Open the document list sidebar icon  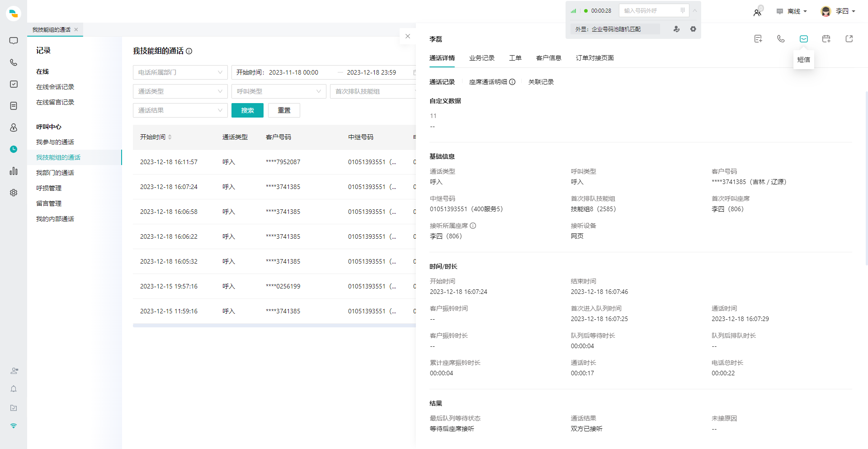pyautogui.click(x=14, y=106)
